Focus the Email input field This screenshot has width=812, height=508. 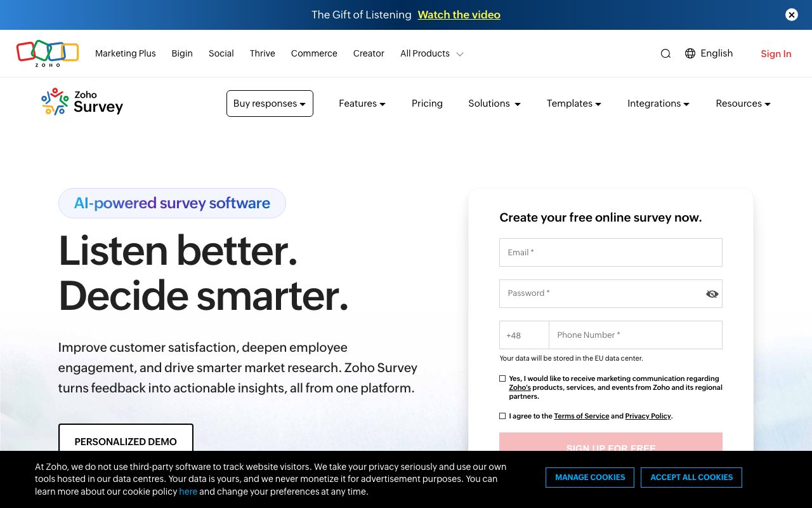(611, 252)
